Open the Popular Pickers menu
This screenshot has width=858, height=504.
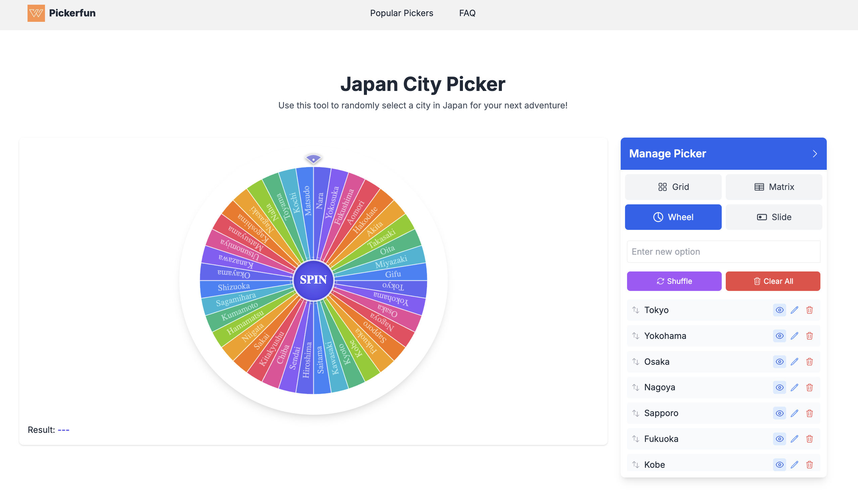click(402, 13)
